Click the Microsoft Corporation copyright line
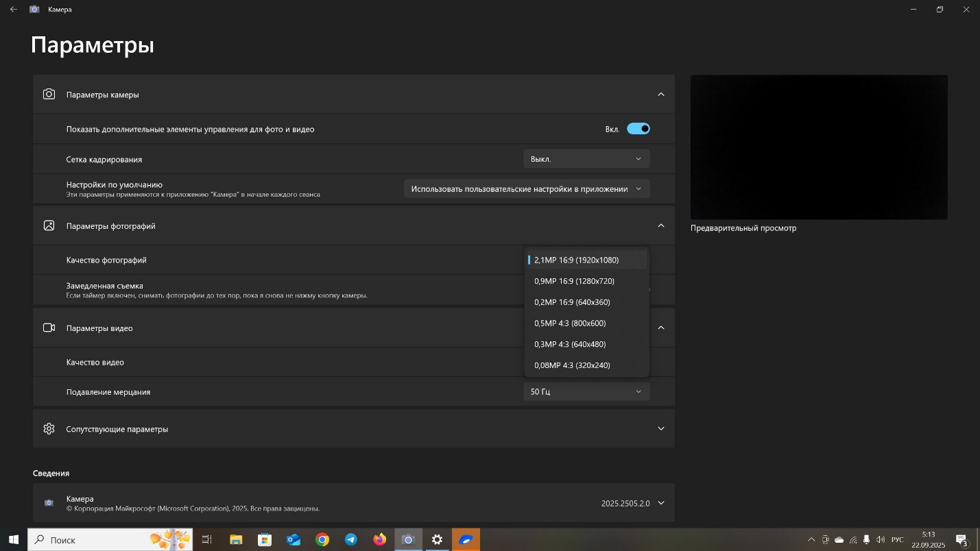 [193, 509]
